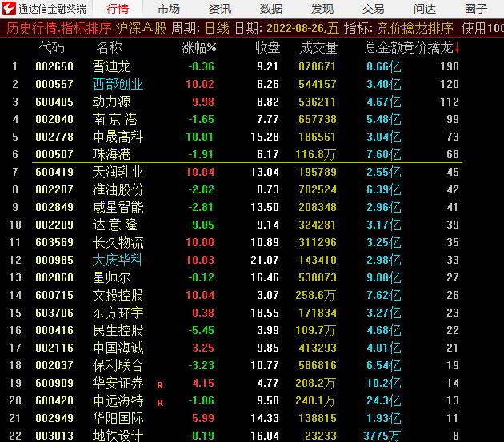Toggle the red descending sort arrow
Image resolution: width=504 pixels, height=442 pixels.
point(457,48)
